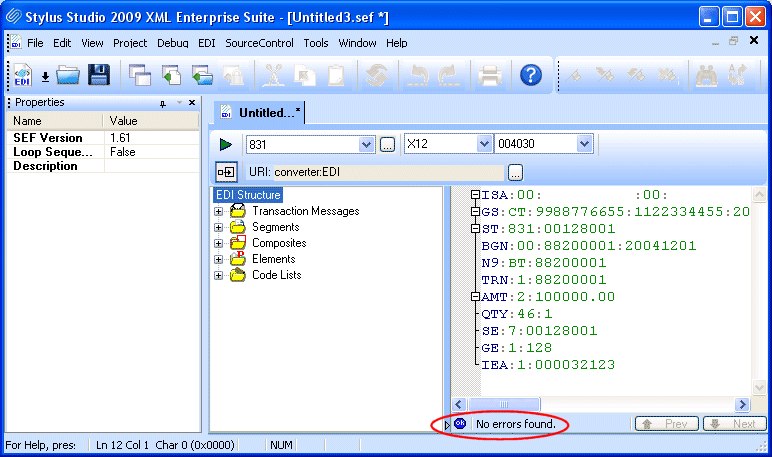Click the blue help question mark icon
Image resolution: width=772 pixels, height=457 pixels.
click(x=531, y=75)
